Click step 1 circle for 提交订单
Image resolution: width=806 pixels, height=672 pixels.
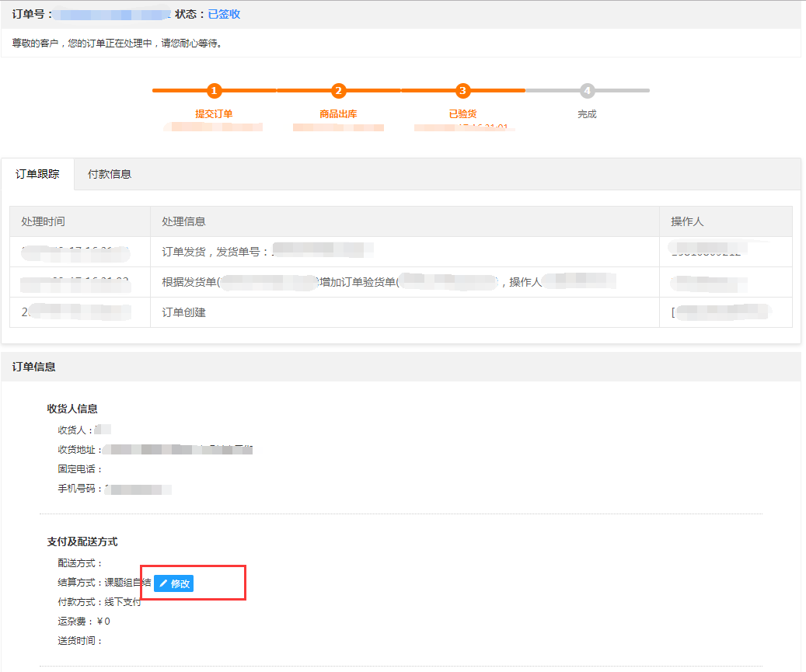click(215, 91)
